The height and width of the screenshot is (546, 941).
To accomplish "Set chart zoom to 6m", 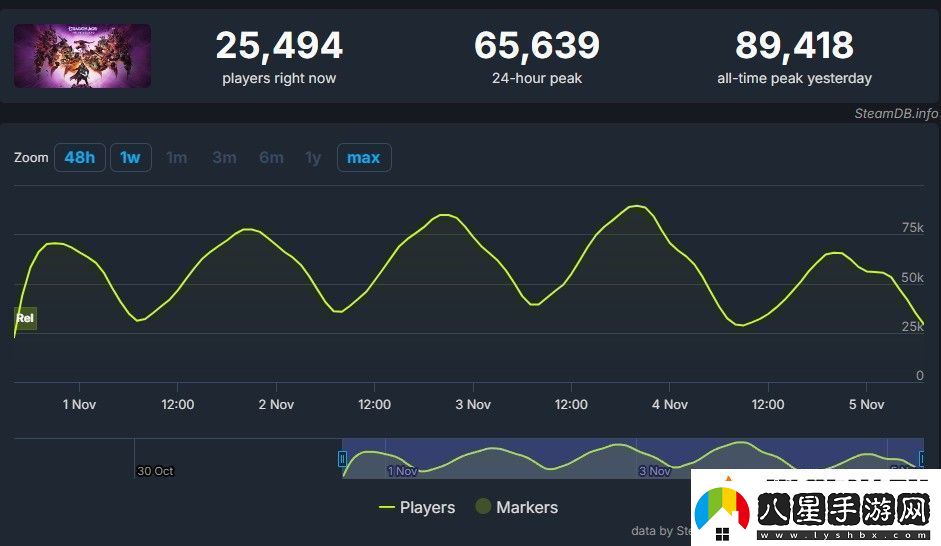I will 271,158.
